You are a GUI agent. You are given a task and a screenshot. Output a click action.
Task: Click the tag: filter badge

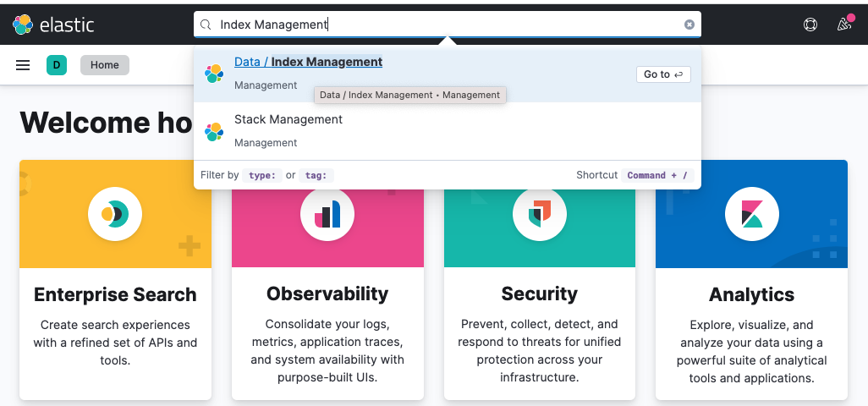click(316, 175)
